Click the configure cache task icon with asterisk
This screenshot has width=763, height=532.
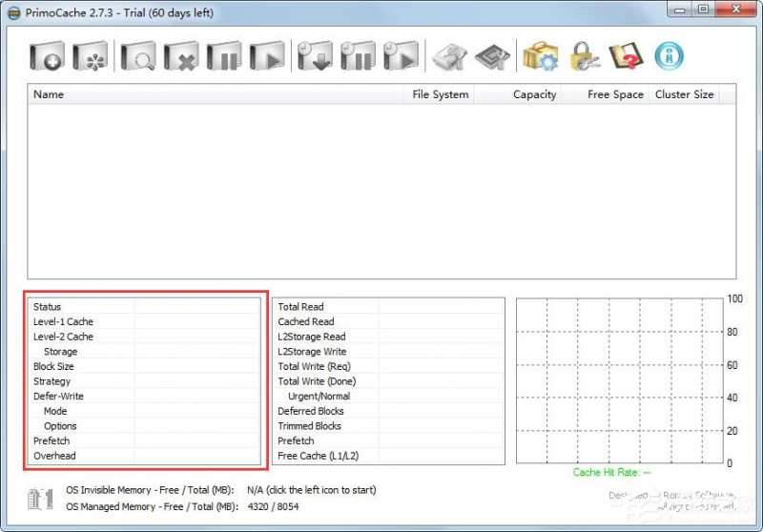91,55
